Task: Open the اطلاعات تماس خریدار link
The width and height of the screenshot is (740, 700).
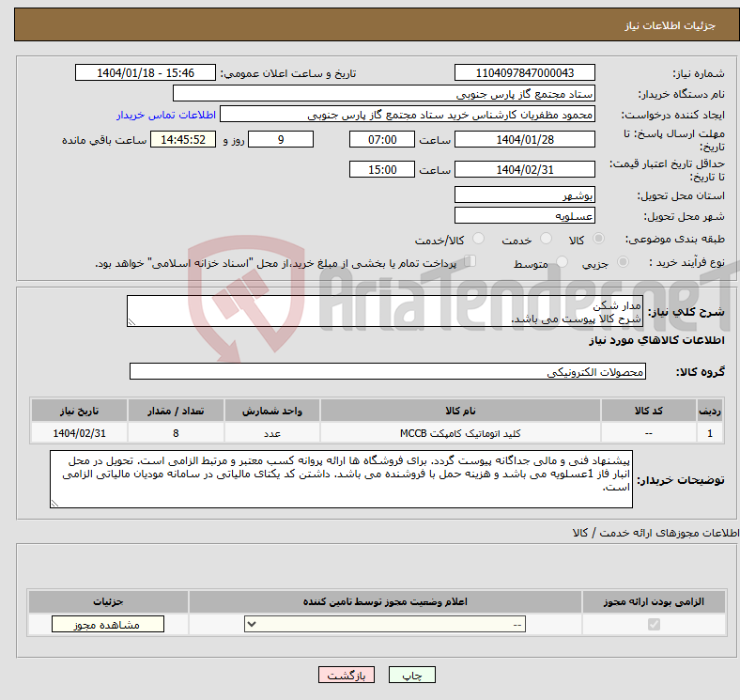Action: coord(166,115)
